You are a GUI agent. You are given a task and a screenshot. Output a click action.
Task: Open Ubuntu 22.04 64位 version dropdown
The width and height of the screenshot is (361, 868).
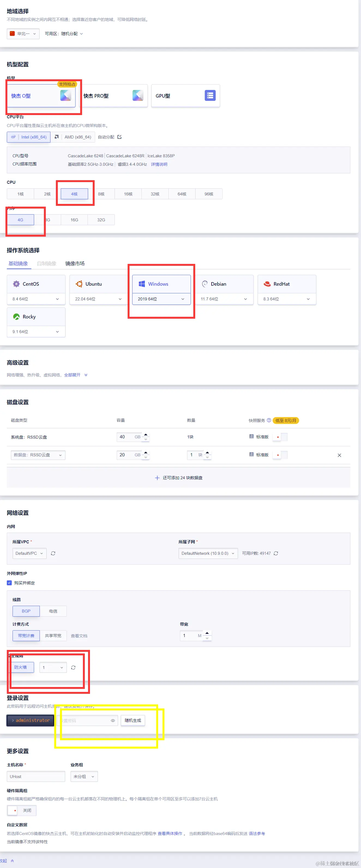tap(99, 299)
